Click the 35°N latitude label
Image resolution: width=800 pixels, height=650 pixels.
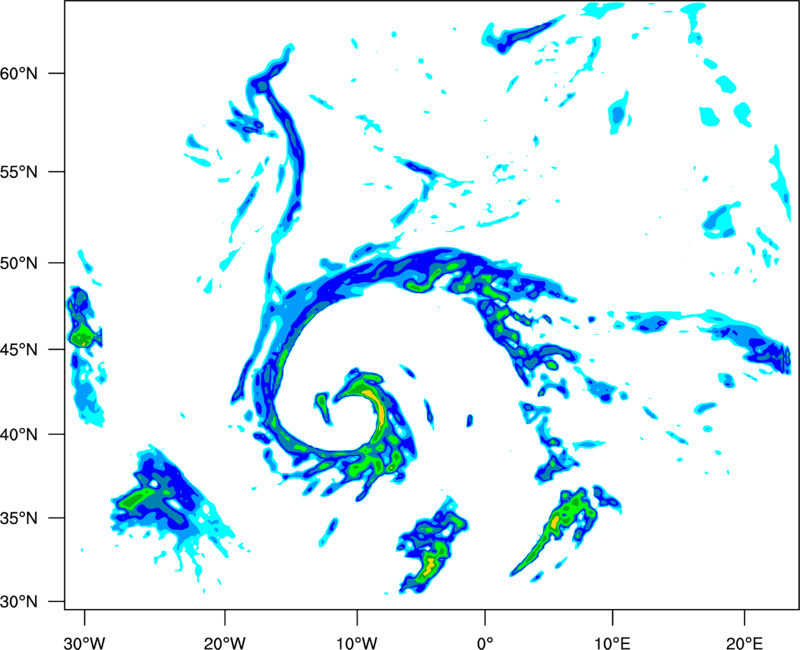tap(19, 518)
